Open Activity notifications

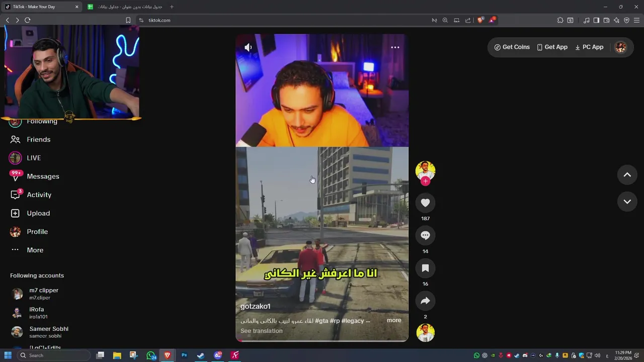[31, 195]
